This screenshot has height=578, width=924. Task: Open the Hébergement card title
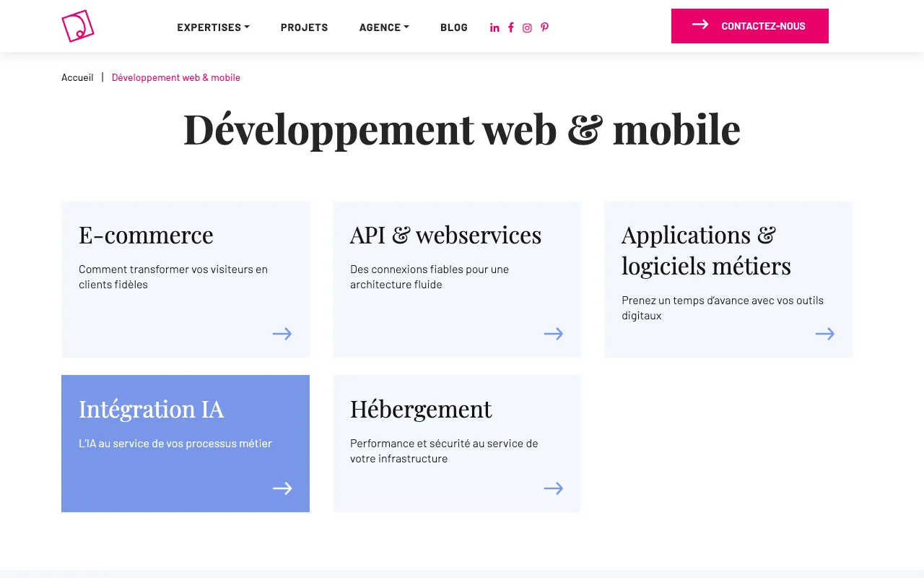(x=421, y=409)
